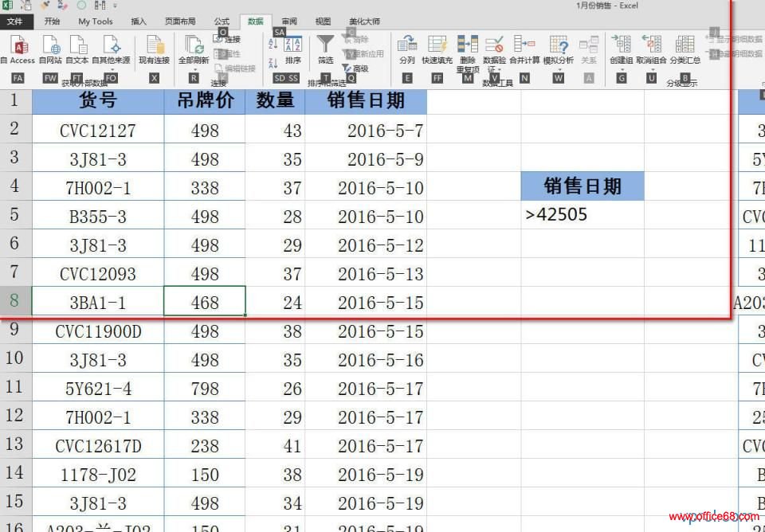765x532 pixels.
Task: Select cell 3BA1-1
Action: click(98, 303)
